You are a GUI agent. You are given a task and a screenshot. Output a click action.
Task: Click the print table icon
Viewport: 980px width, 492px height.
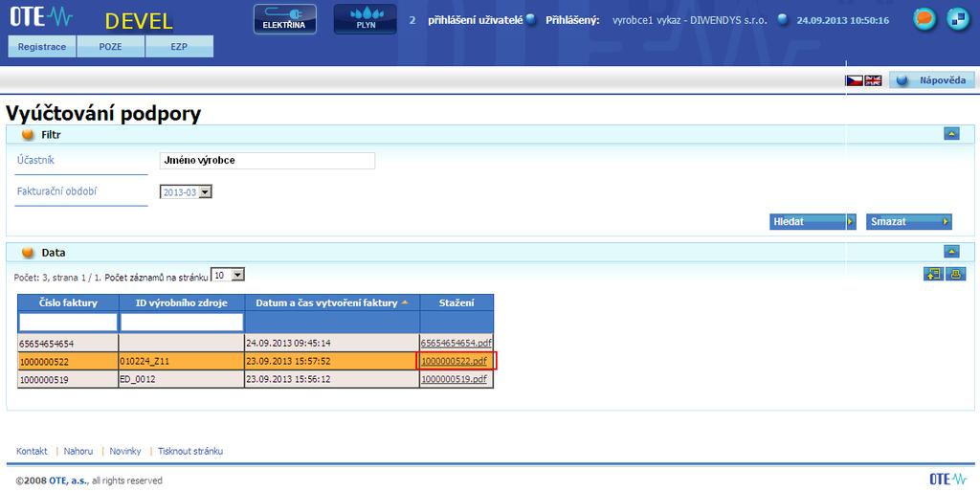click(x=956, y=274)
